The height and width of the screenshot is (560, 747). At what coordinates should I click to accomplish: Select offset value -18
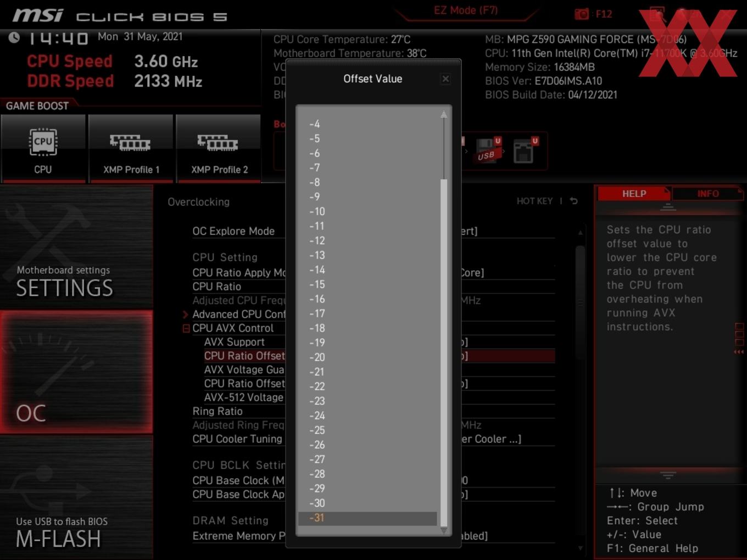pos(367,328)
